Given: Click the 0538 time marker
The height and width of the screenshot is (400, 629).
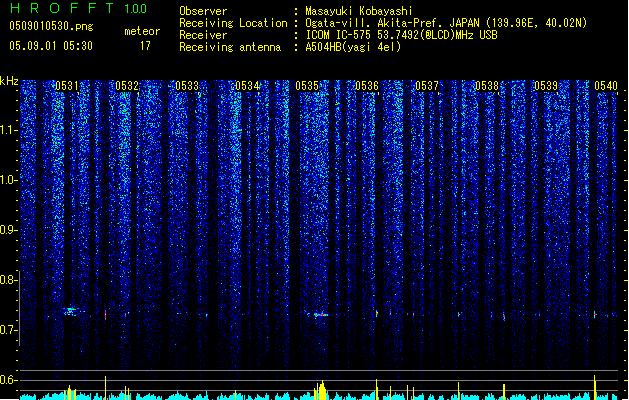Looking at the screenshot, I should tap(487, 86).
